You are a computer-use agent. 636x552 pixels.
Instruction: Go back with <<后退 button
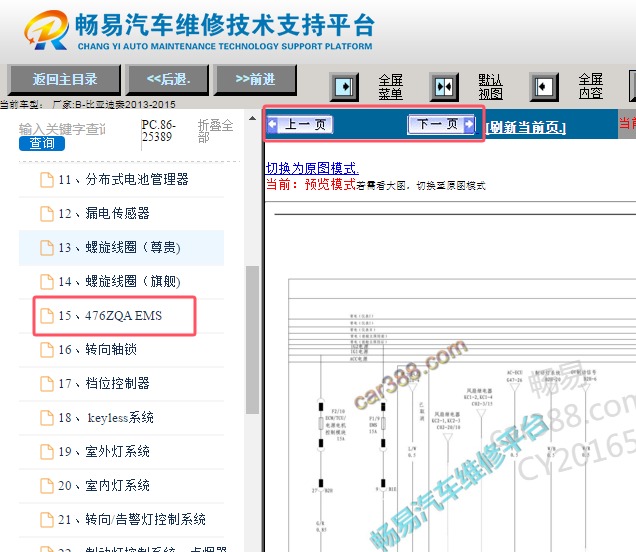[x=168, y=79]
